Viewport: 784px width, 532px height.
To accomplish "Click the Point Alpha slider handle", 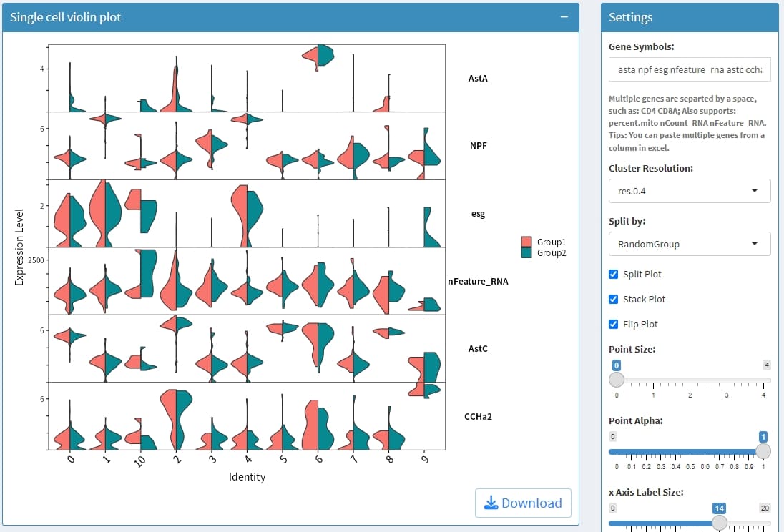I will (763, 451).
